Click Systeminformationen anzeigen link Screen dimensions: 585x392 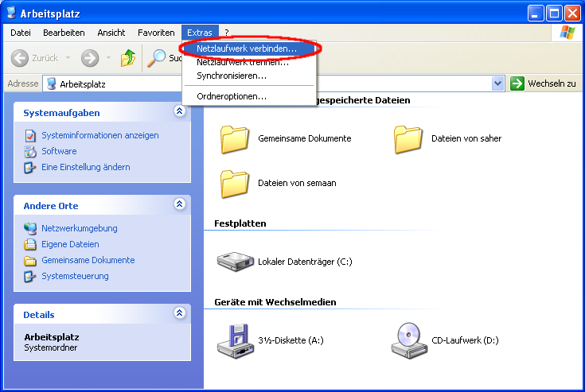click(x=99, y=135)
